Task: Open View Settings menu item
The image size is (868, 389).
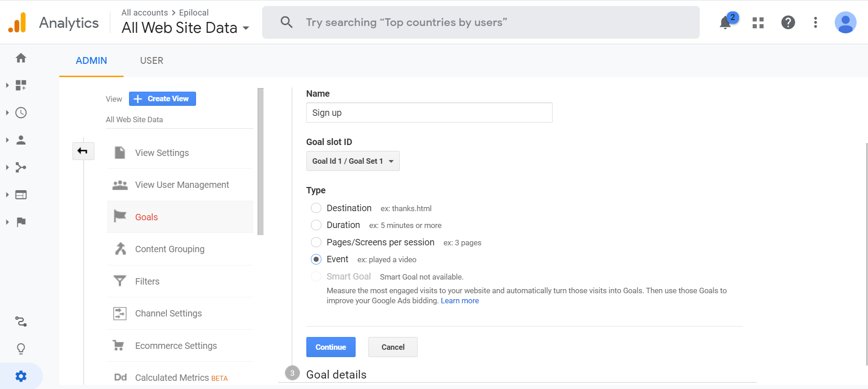Action: click(x=180, y=153)
